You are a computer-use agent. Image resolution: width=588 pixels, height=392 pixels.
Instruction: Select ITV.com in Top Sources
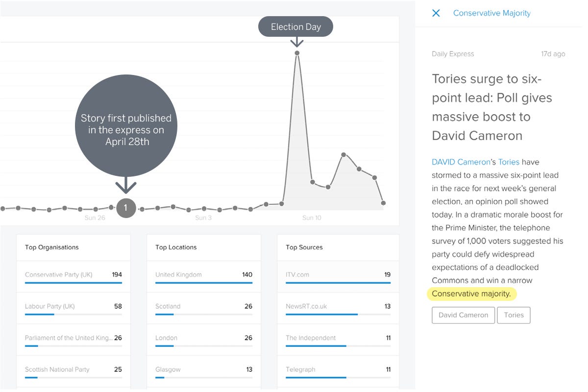tap(338, 277)
